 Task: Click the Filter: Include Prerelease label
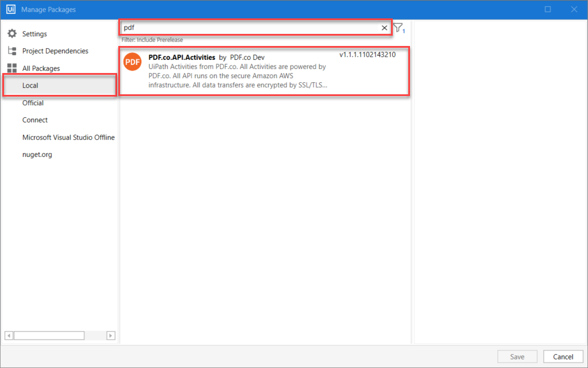[152, 40]
